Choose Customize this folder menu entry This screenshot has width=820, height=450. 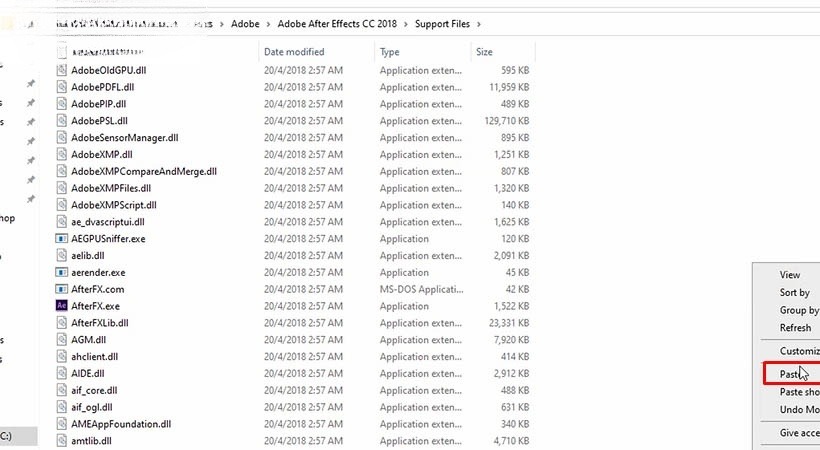pyautogui.click(x=799, y=351)
